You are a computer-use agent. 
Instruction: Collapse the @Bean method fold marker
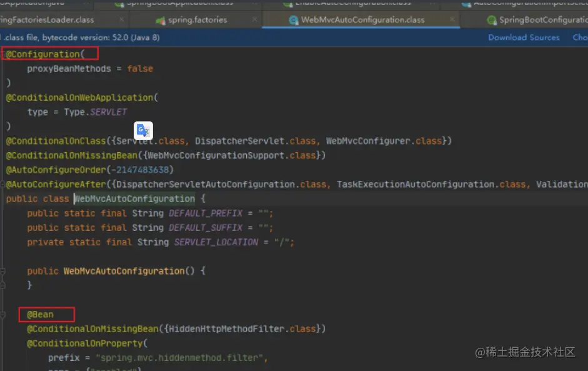click(x=2, y=315)
